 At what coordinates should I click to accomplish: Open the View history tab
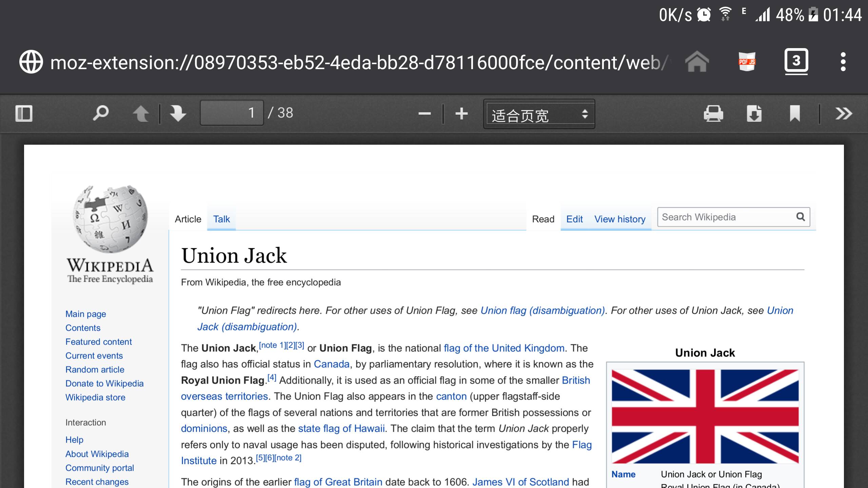coord(619,219)
